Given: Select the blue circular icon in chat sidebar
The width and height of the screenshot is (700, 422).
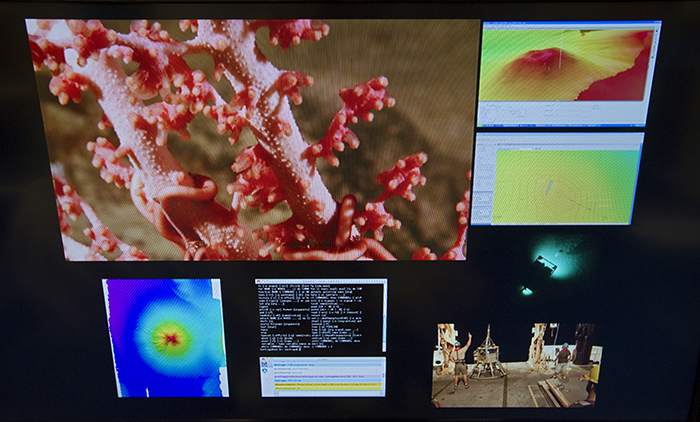Looking at the screenshot, I should [265, 370].
